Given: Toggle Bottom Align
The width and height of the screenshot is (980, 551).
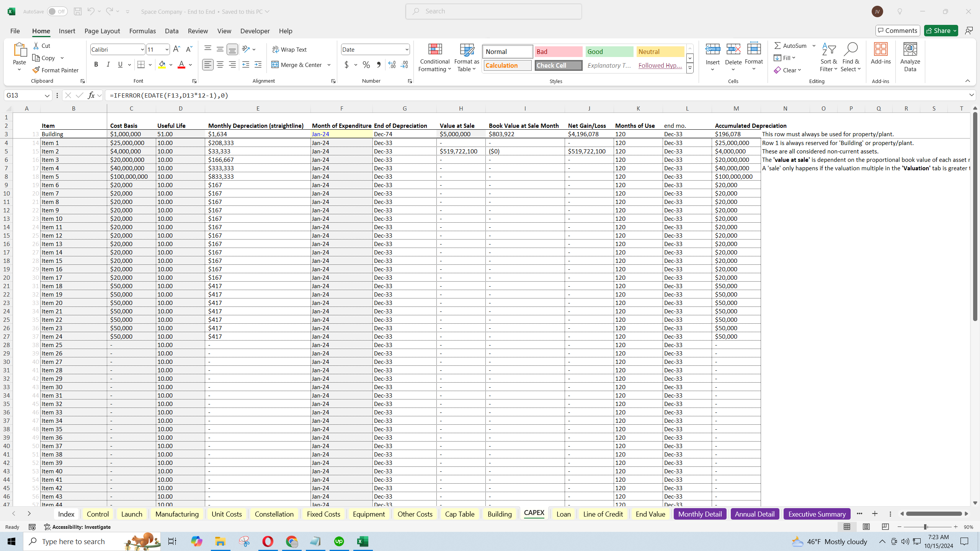Looking at the screenshot, I should pyautogui.click(x=232, y=49).
